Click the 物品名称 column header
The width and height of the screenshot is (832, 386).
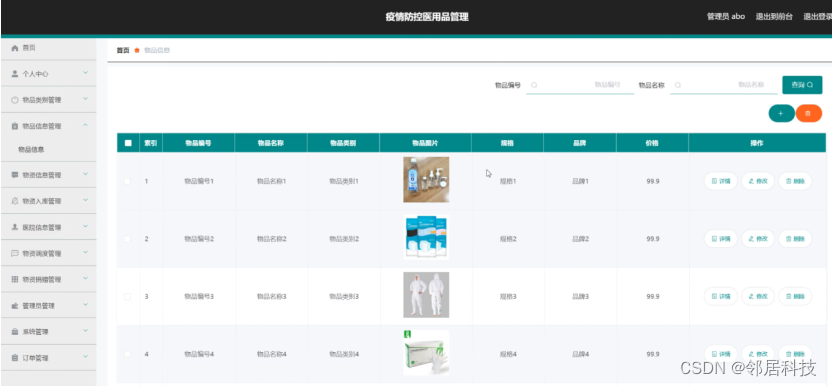click(x=271, y=143)
